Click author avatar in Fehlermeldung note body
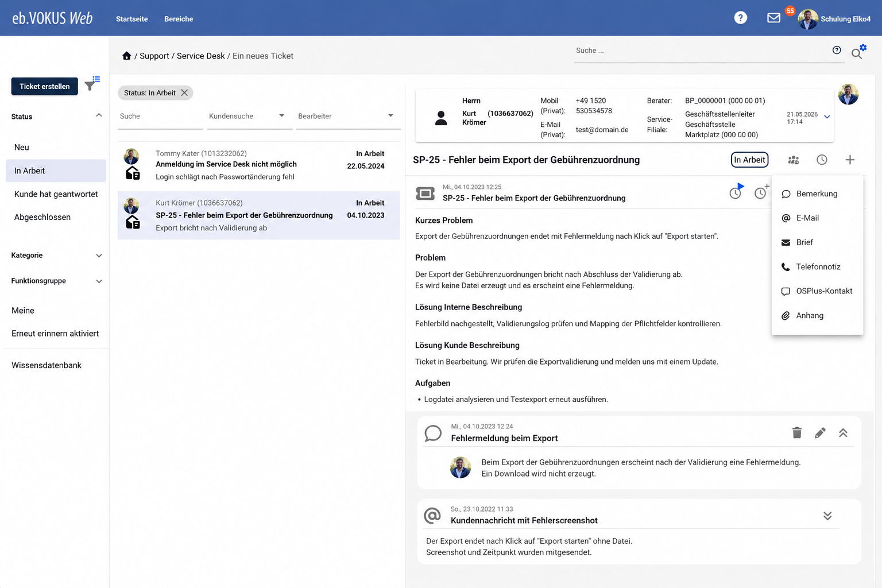 click(461, 467)
